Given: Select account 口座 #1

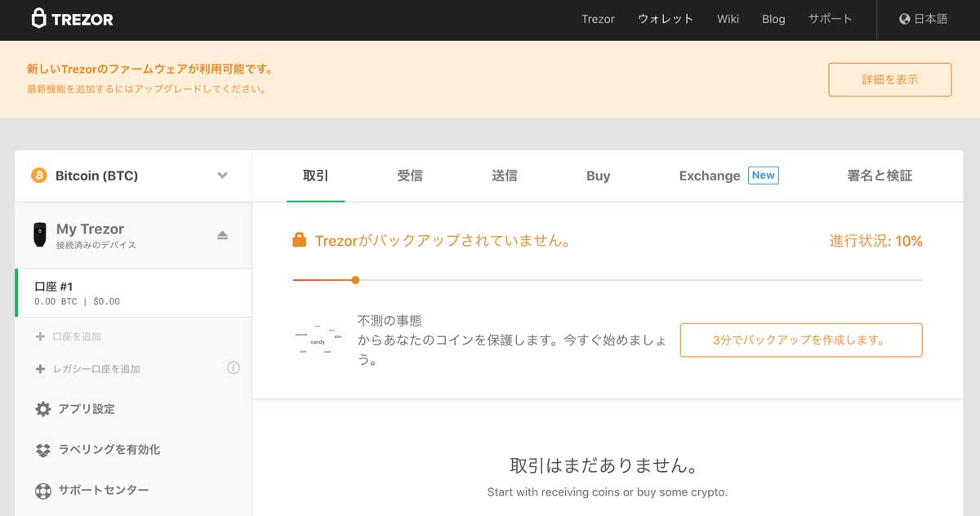Looking at the screenshot, I should coord(133,293).
